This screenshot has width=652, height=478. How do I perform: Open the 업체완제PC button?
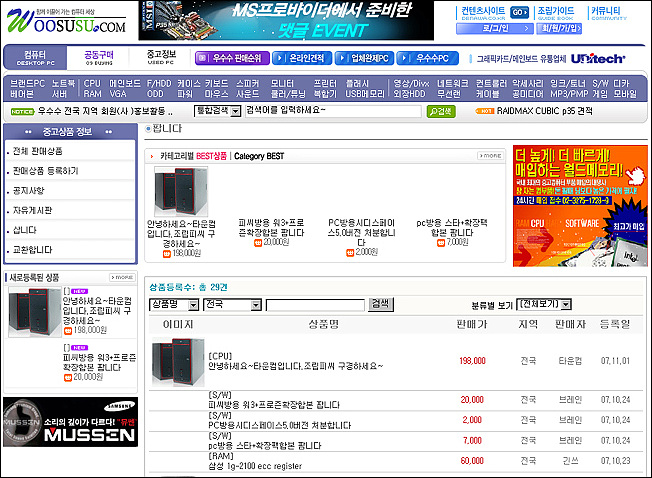(365, 58)
